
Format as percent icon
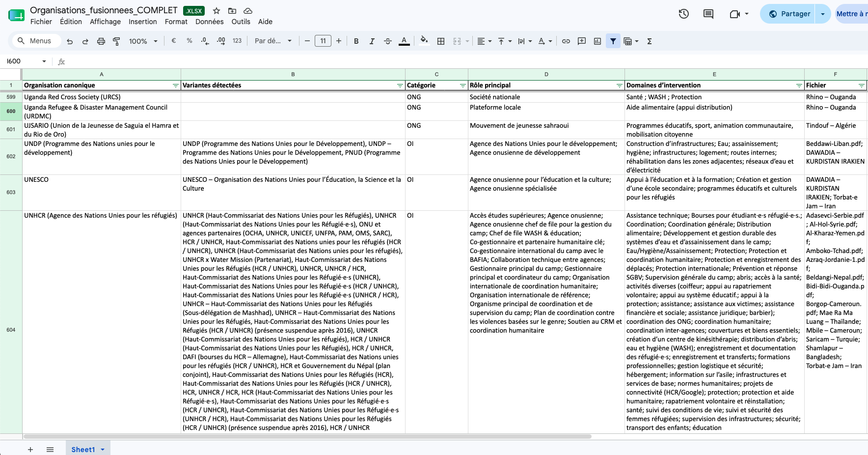(x=190, y=41)
